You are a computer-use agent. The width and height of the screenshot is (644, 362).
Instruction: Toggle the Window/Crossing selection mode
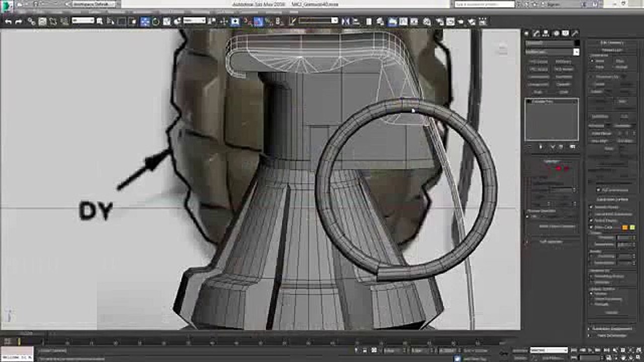click(x=133, y=22)
